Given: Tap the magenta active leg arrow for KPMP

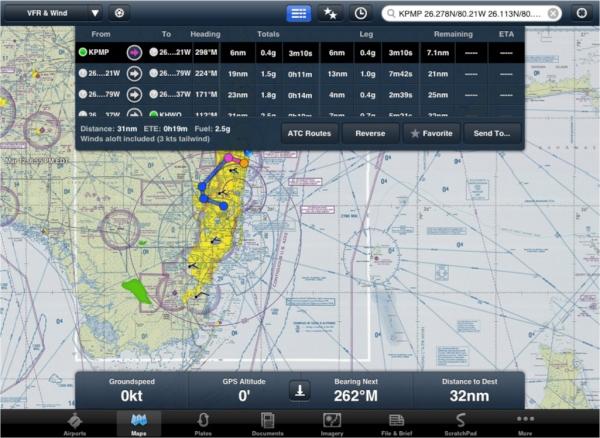Looking at the screenshot, I should click(134, 52).
